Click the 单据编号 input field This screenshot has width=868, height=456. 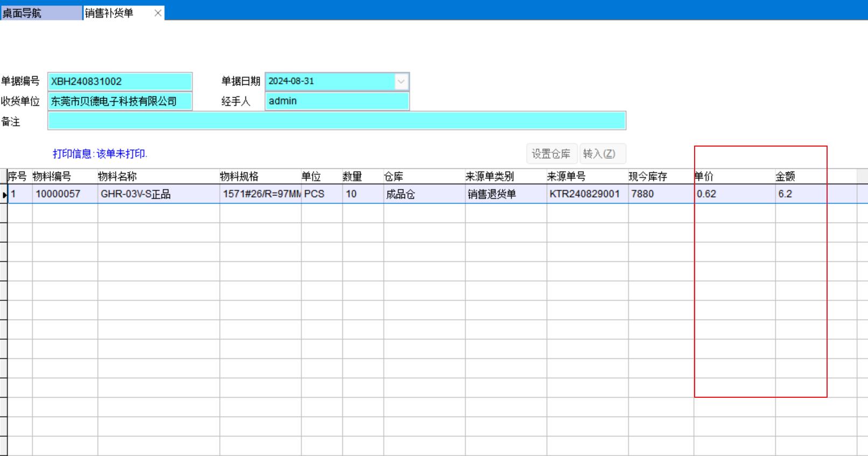(120, 81)
